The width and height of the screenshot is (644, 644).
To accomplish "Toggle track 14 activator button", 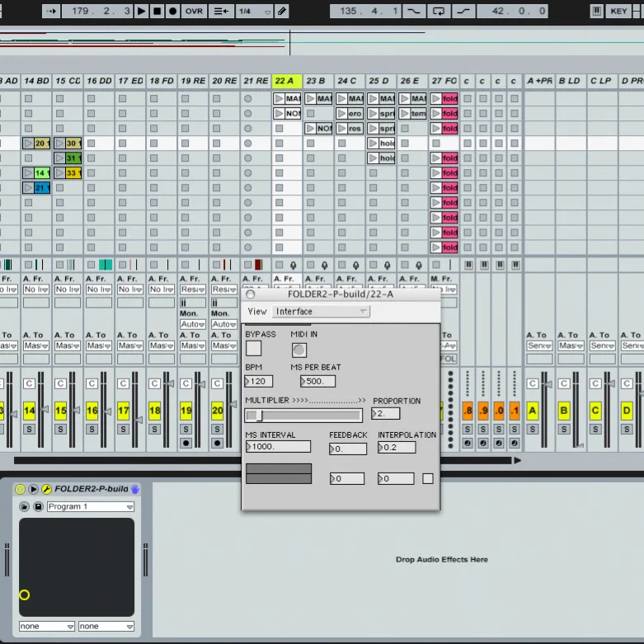I will click(29, 411).
